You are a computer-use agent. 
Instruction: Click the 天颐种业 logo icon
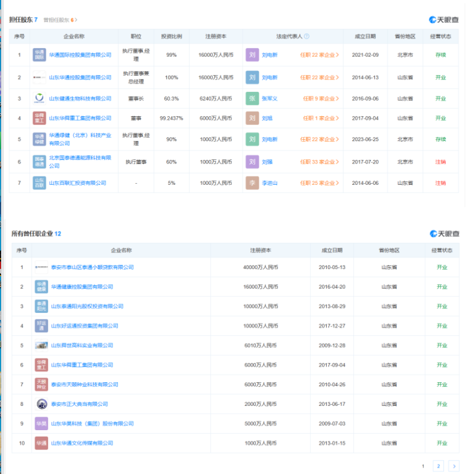[41, 385]
